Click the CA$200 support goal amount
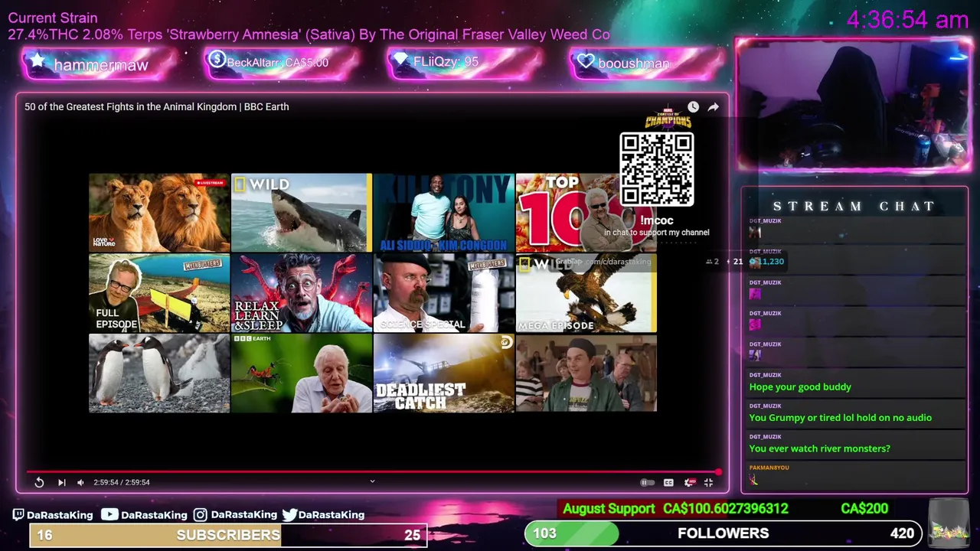The width and height of the screenshot is (980, 551). point(864,509)
